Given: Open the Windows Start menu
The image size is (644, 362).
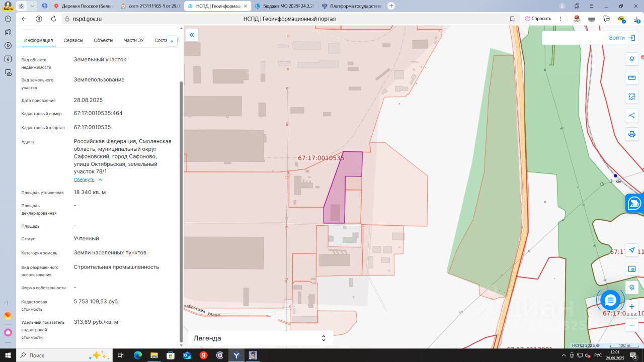Looking at the screenshot, I should pyautogui.click(x=8, y=355).
